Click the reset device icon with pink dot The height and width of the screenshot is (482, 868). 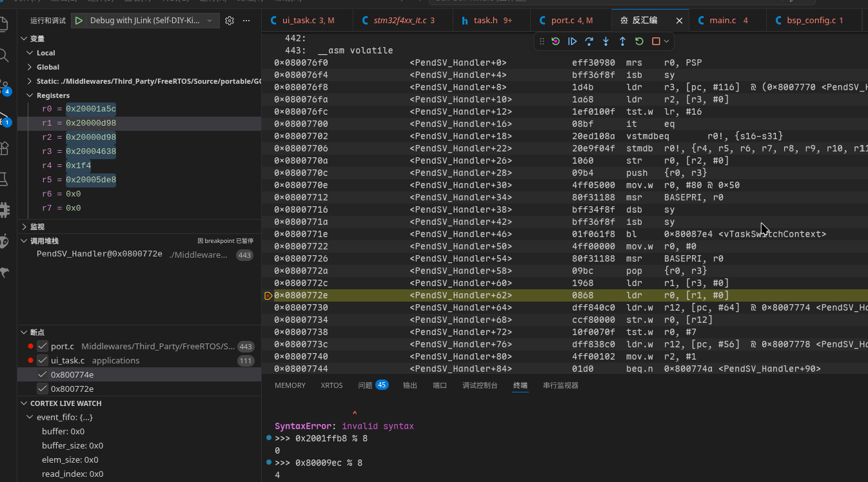[x=555, y=41]
